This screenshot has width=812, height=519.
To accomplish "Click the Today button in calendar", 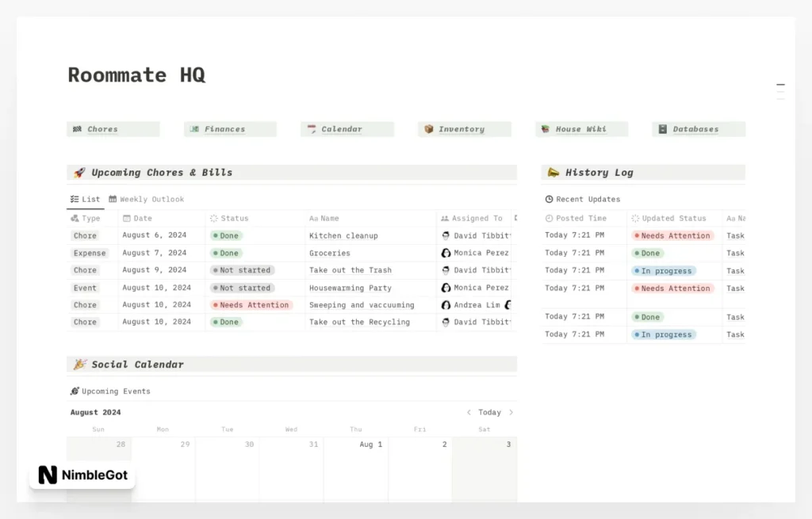I will [x=489, y=412].
